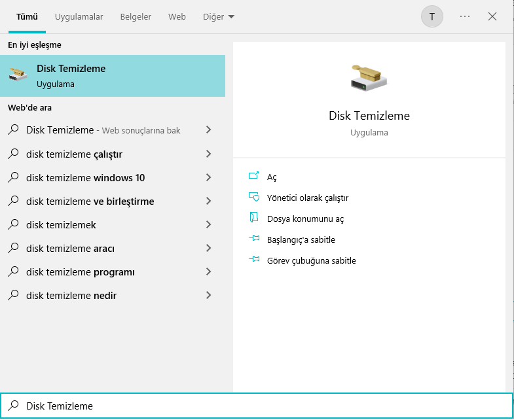Image resolution: width=514 pixels, height=420 pixels.
Task: Click the large Disk Temizleme icon in preview pane
Action: [x=369, y=78]
